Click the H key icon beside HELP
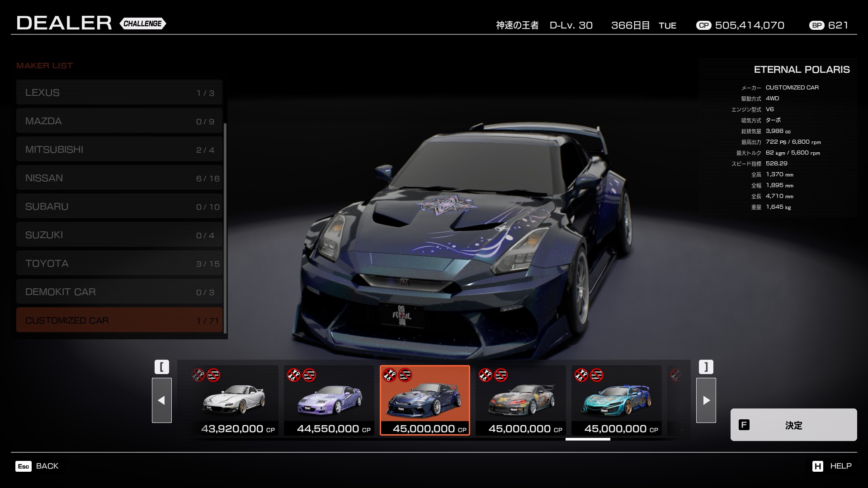The image size is (868, 488). [818, 466]
